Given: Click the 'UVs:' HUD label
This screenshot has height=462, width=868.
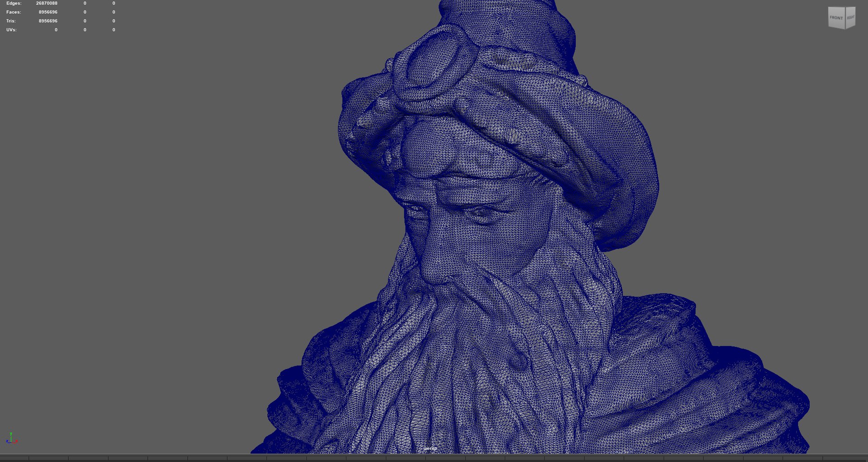Looking at the screenshot, I should [x=11, y=30].
